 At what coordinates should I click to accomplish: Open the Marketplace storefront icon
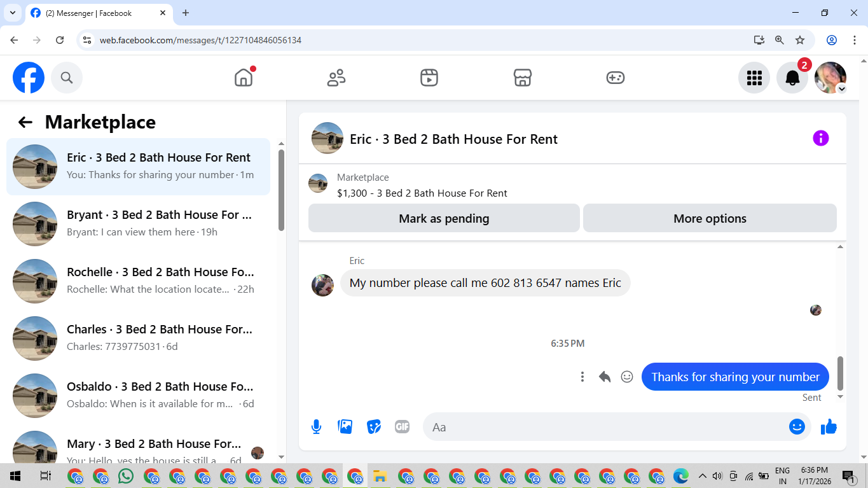[x=522, y=78]
